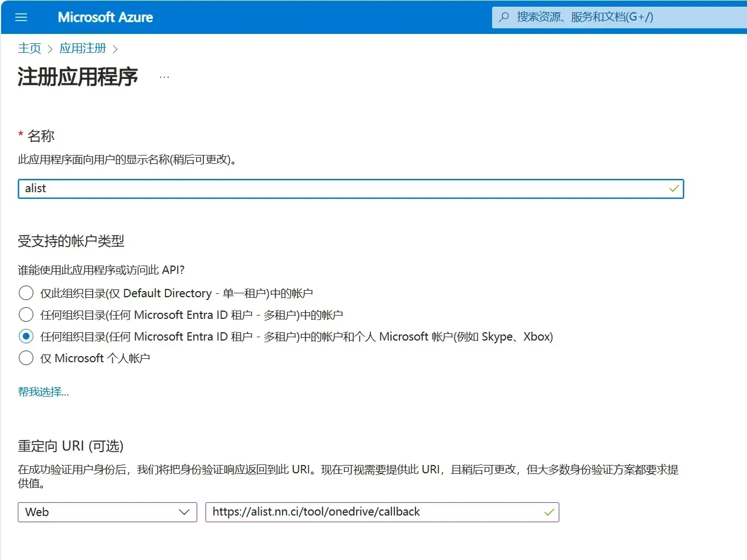Click the green checkmark in redirect URI field
The width and height of the screenshot is (747, 560).
[x=549, y=512]
